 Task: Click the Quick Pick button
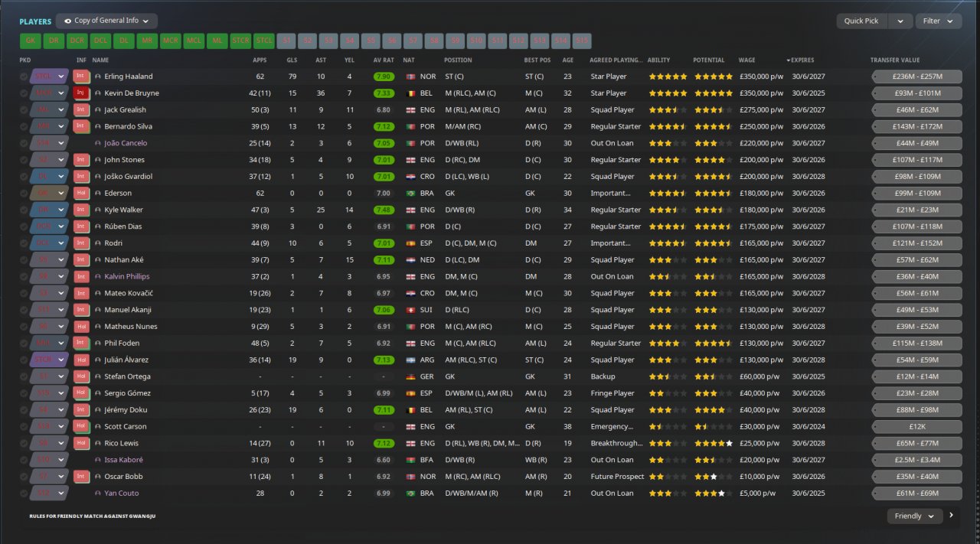coord(862,21)
